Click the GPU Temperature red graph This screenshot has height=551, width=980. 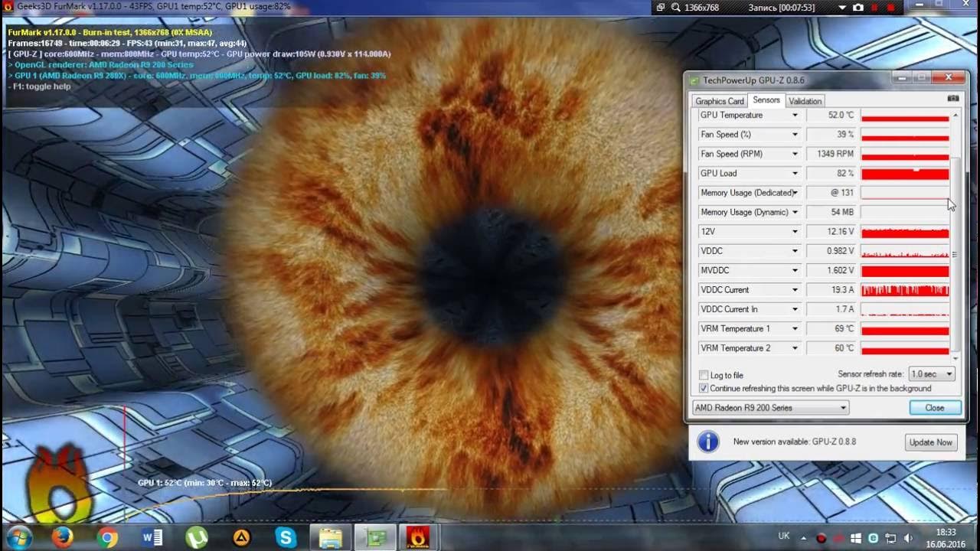coord(905,115)
